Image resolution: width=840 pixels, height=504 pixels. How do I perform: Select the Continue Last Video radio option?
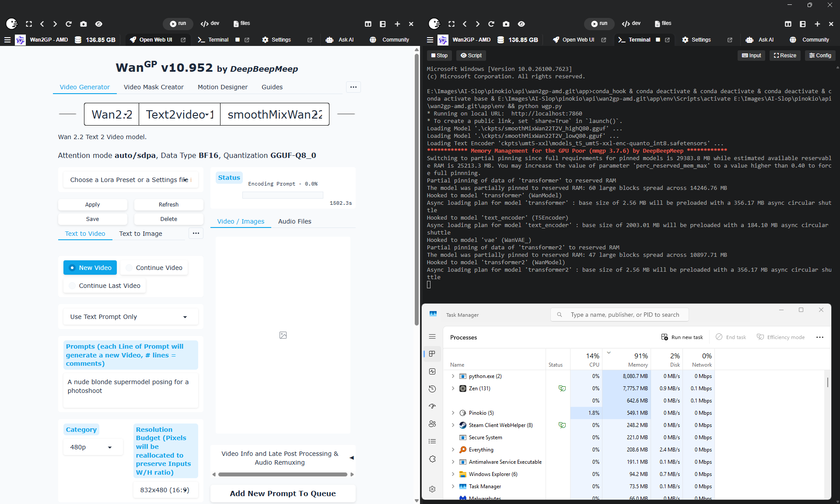point(105,286)
